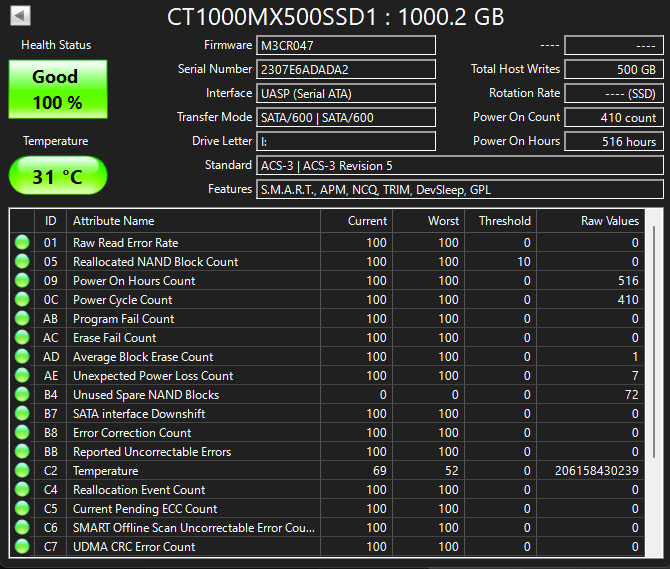Click status dot for Power Cycle Count
The image size is (670, 569).
click(x=22, y=299)
